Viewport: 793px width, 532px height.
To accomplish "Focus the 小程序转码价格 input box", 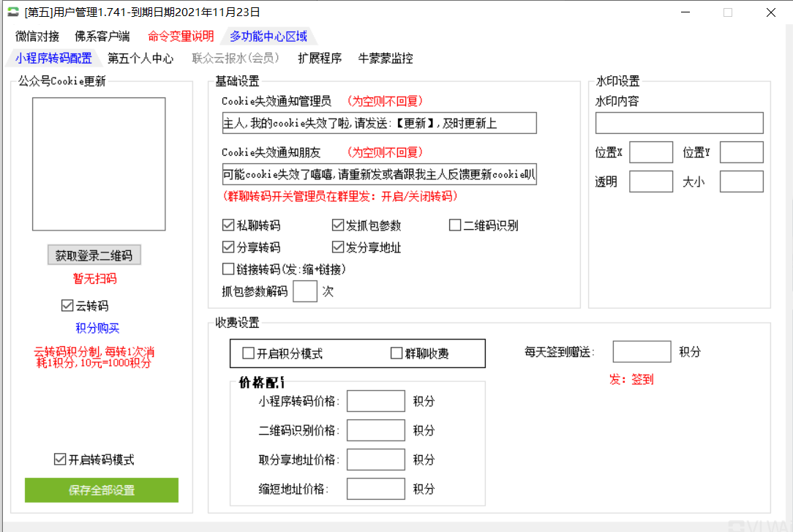I will (x=375, y=401).
